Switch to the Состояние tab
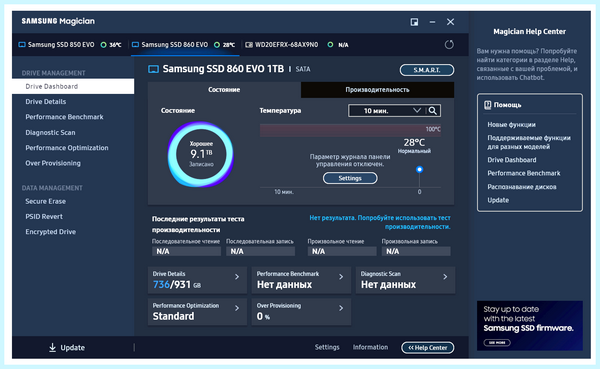This screenshot has height=369, width=600. click(x=224, y=90)
